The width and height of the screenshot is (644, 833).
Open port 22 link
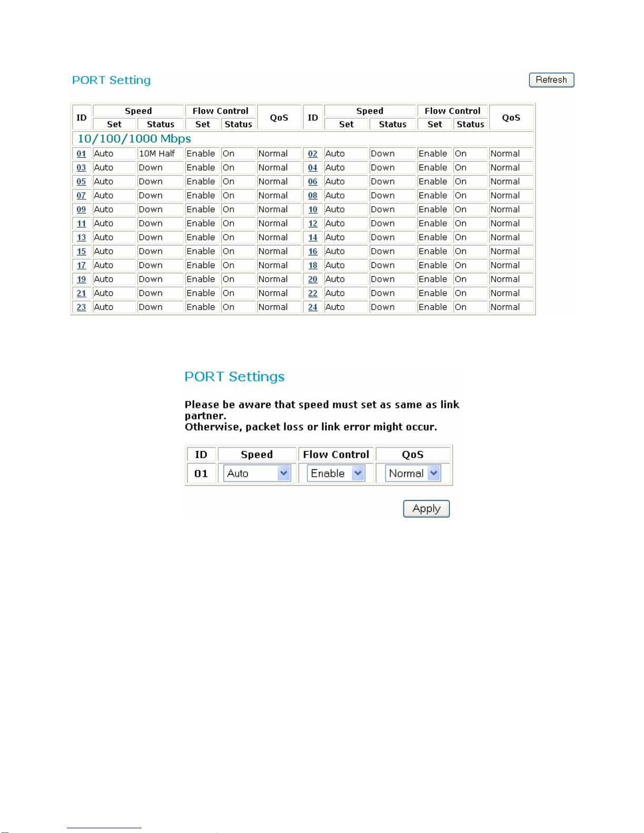pos(313,293)
